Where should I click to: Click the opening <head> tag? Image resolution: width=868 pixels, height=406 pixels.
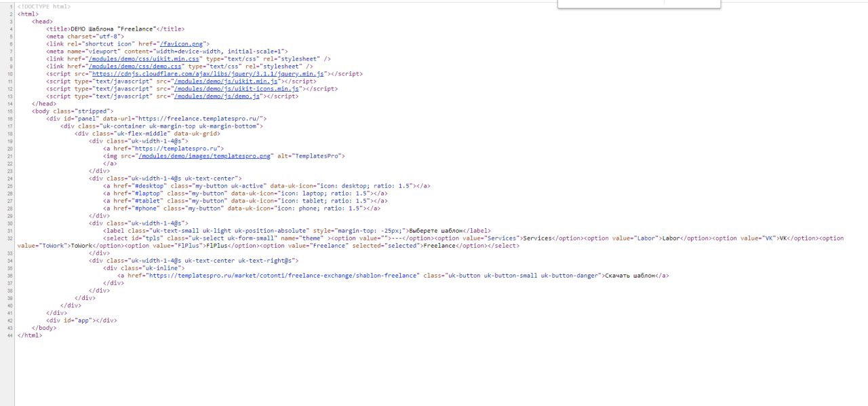pyautogui.click(x=43, y=21)
